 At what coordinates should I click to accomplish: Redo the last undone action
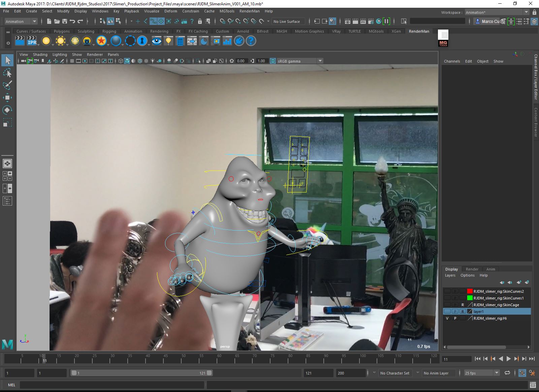(x=80, y=21)
